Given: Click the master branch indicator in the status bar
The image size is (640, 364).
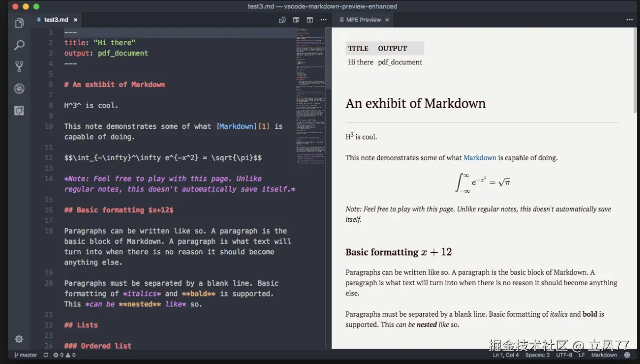Looking at the screenshot, I should (x=26, y=355).
